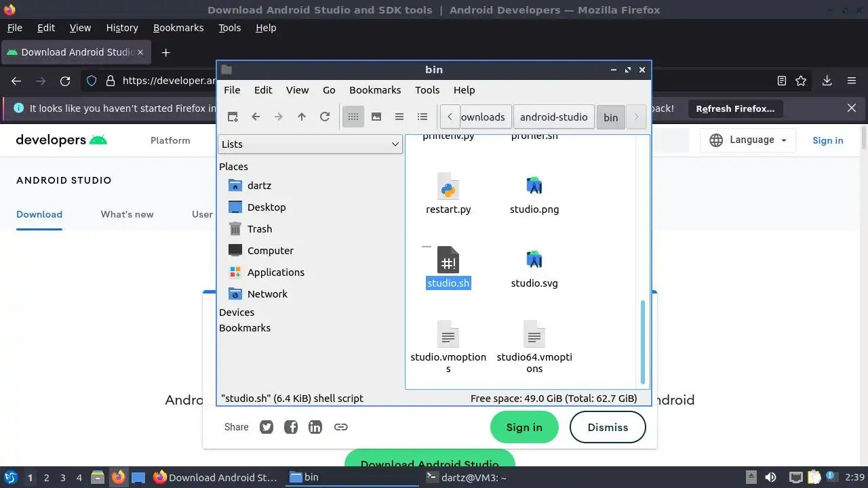The width and height of the screenshot is (868, 488).
Task: Switch to compact list view
Action: point(399,117)
